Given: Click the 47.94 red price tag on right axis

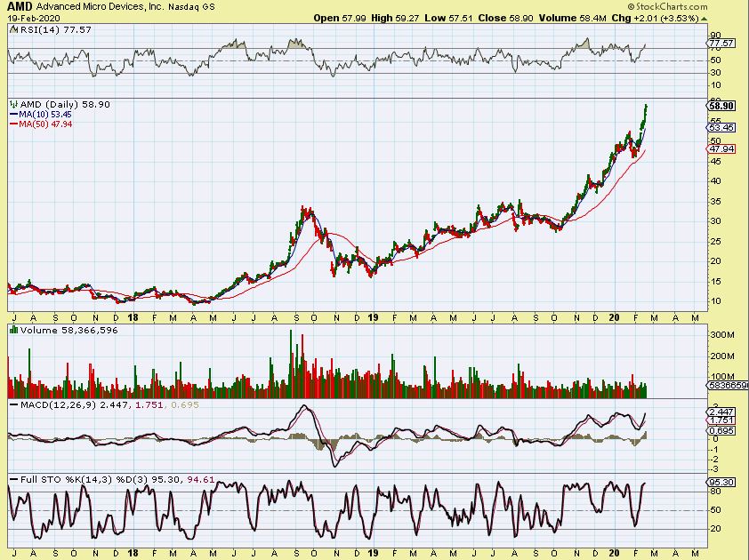Looking at the screenshot, I should (x=721, y=149).
